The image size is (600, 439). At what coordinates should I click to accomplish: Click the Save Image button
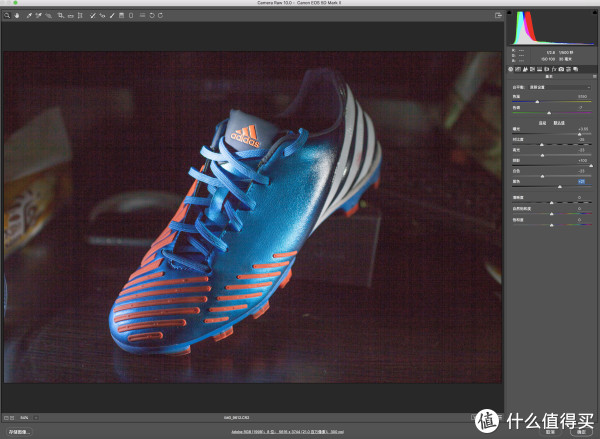(x=19, y=432)
